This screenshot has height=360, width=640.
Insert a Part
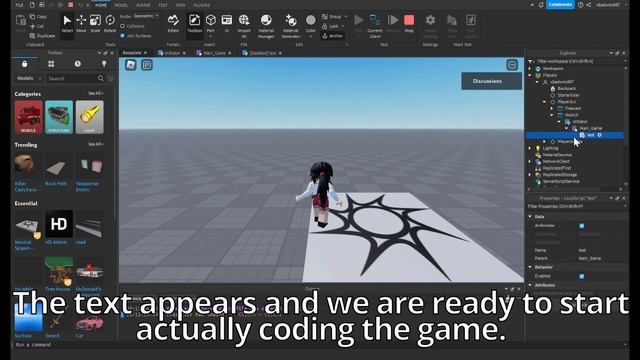click(x=211, y=24)
